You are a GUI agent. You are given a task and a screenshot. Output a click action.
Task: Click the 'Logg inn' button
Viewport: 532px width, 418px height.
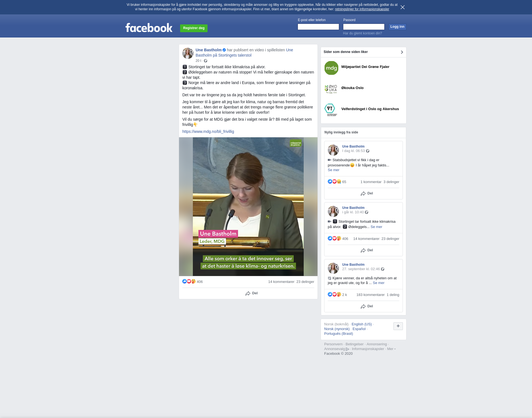(397, 27)
